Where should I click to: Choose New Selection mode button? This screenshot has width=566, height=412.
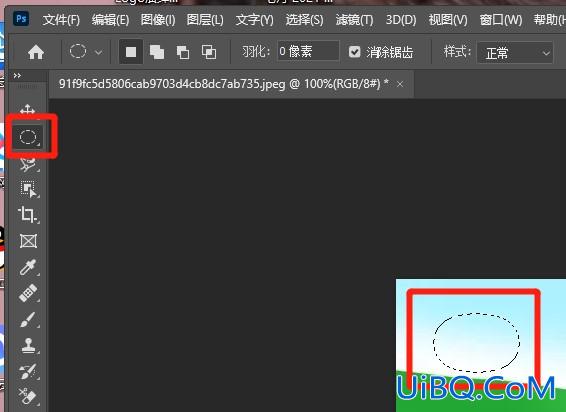coord(131,52)
